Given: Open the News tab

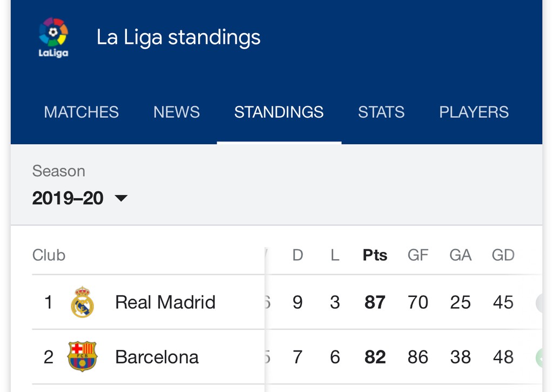Looking at the screenshot, I should (x=177, y=112).
